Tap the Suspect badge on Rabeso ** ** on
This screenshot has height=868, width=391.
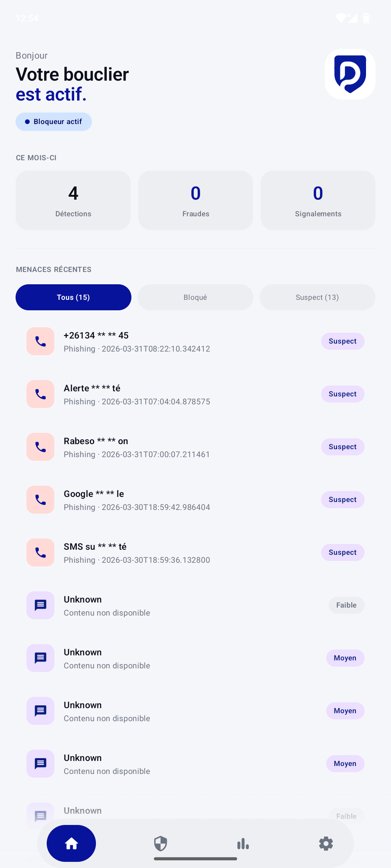[x=342, y=447]
